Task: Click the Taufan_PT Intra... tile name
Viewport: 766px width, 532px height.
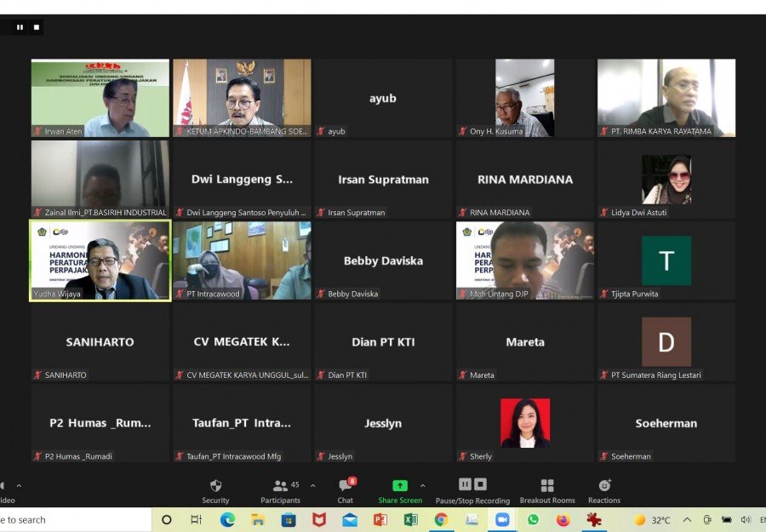Action: [242, 423]
